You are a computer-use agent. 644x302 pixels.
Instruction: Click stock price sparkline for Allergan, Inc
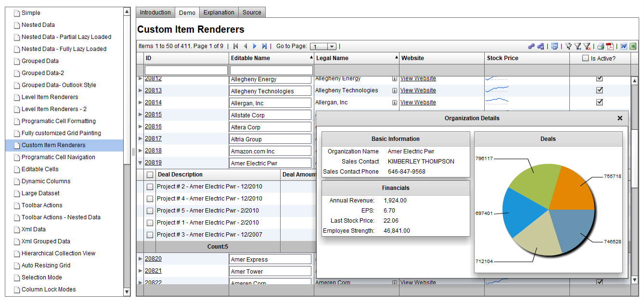pos(497,101)
